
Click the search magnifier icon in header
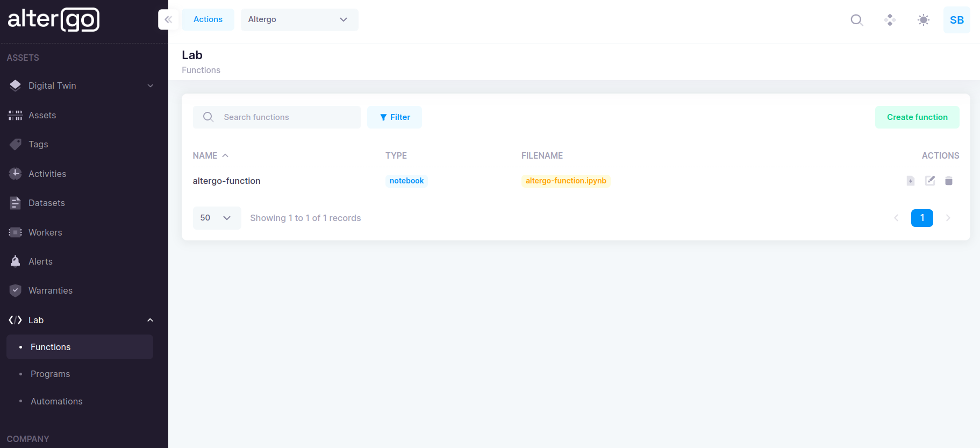(856, 20)
